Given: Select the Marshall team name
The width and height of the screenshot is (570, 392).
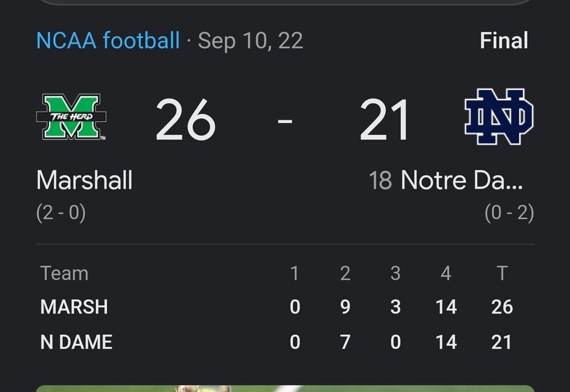Looking at the screenshot, I should (84, 181).
